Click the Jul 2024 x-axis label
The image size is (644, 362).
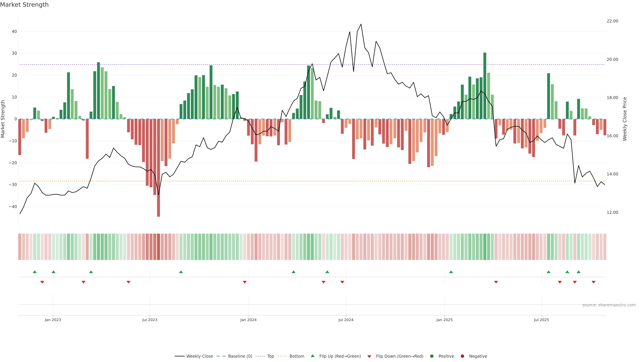click(346, 320)
